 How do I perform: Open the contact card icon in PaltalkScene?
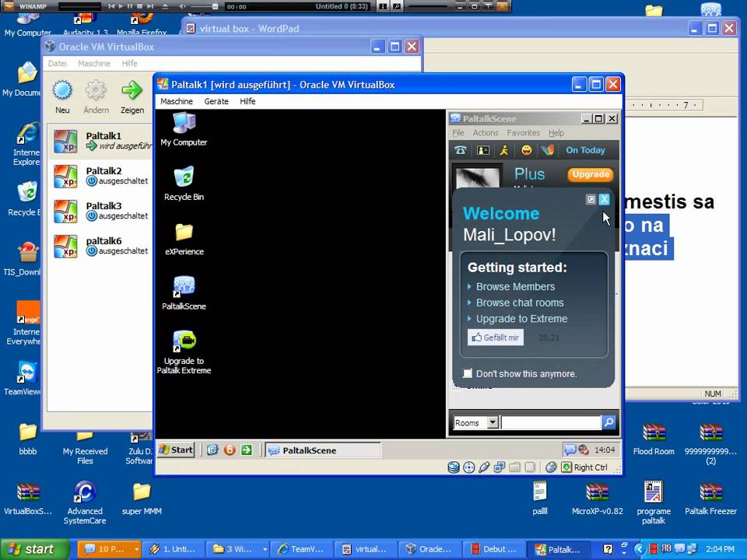tap(483, 150)
